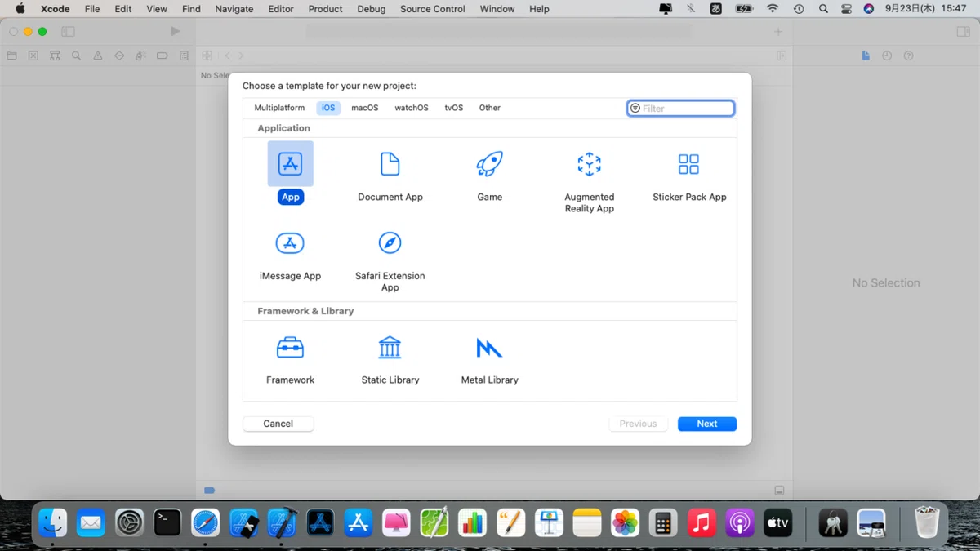Click the Library plus button in toolbar

[778, 32]
